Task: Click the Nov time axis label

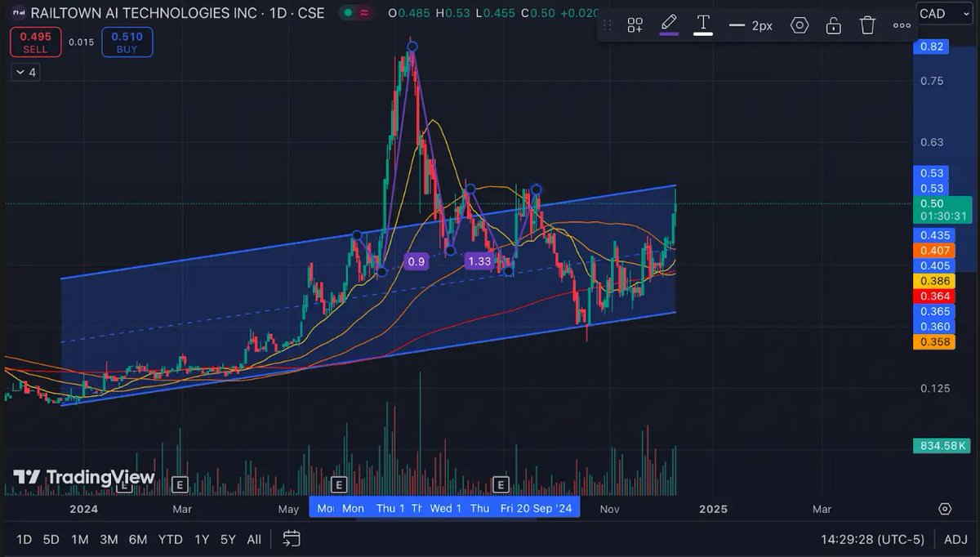Action: pos(609,509)
